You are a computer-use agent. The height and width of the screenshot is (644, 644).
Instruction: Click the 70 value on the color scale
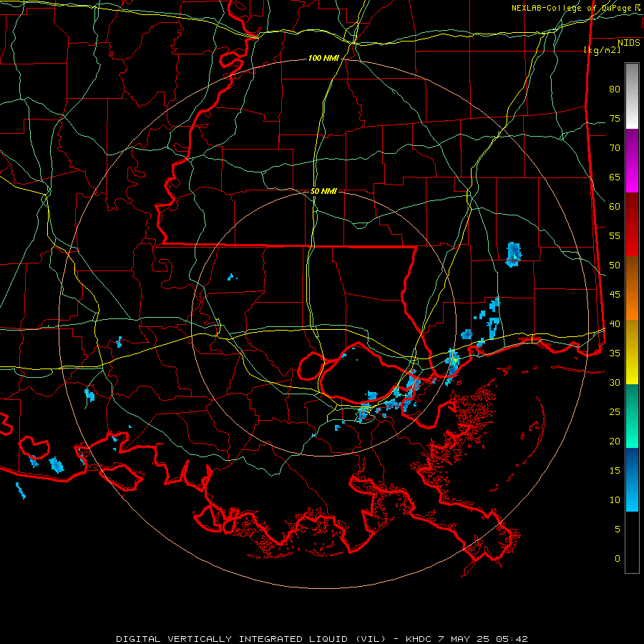(x=615, y=148)
